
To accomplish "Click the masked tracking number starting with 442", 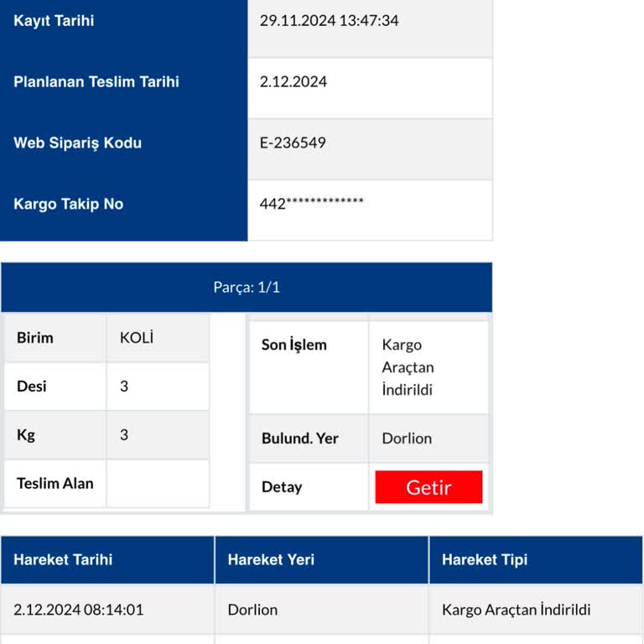I will point(312,204).
